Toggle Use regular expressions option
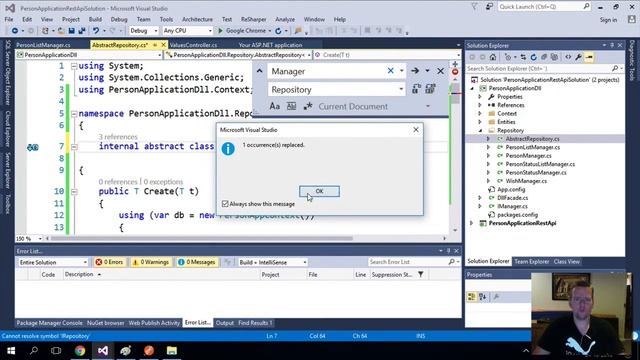This screenshot has height=360, width=640. [x=308, y=106]
